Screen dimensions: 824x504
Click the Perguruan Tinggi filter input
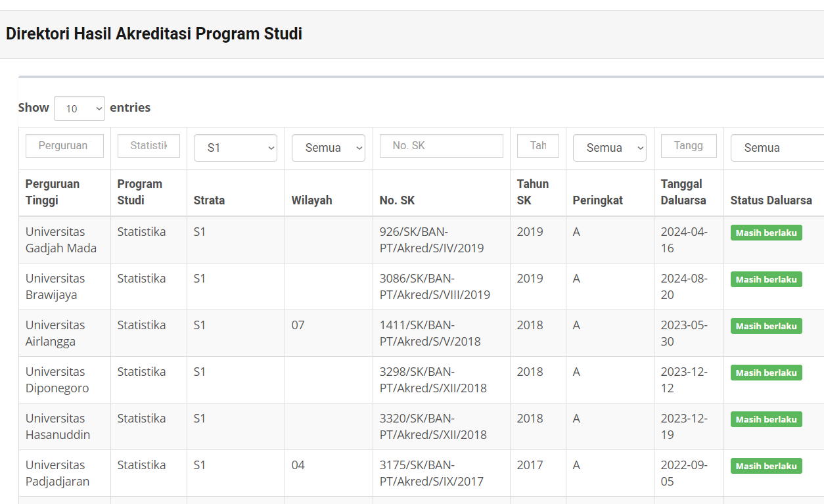[x=64, y=146]
